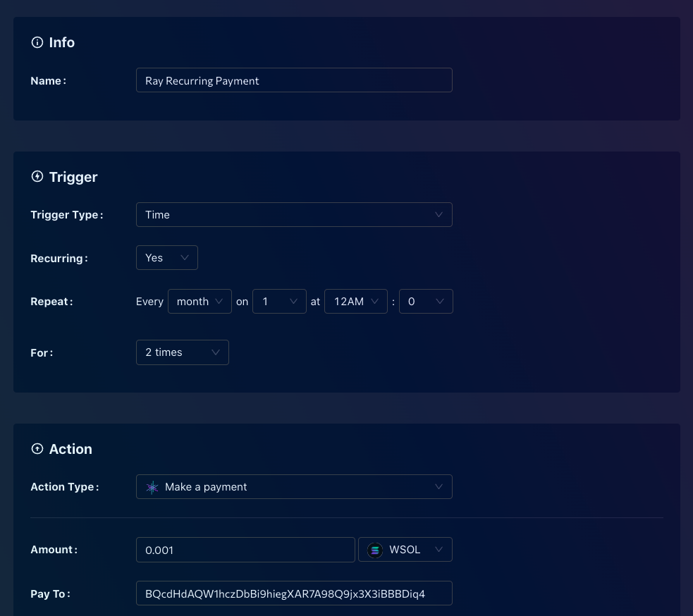Click the lightning icon beside Trigger
693x616 pixels.
click(x=37, y=176)
